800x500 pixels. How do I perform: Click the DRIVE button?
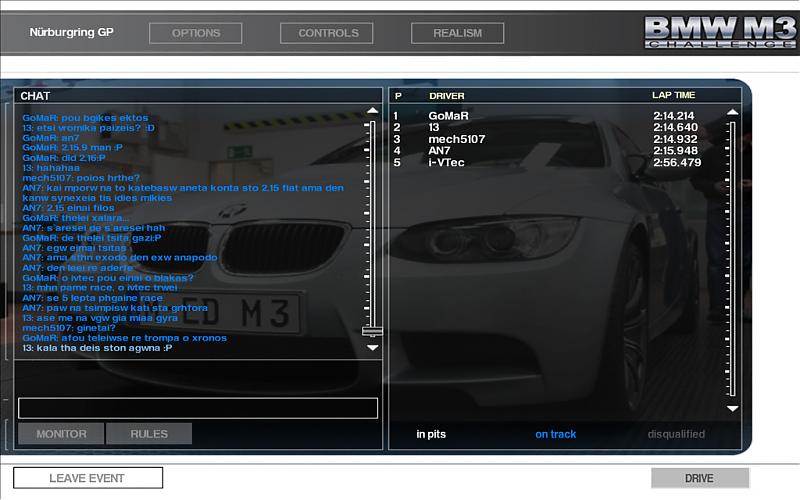click(699, 478)
